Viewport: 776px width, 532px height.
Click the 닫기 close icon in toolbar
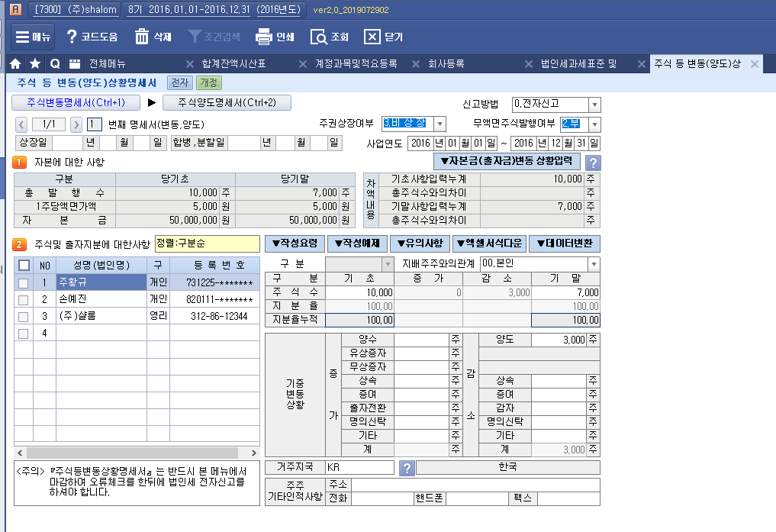[x=372, y=37]
